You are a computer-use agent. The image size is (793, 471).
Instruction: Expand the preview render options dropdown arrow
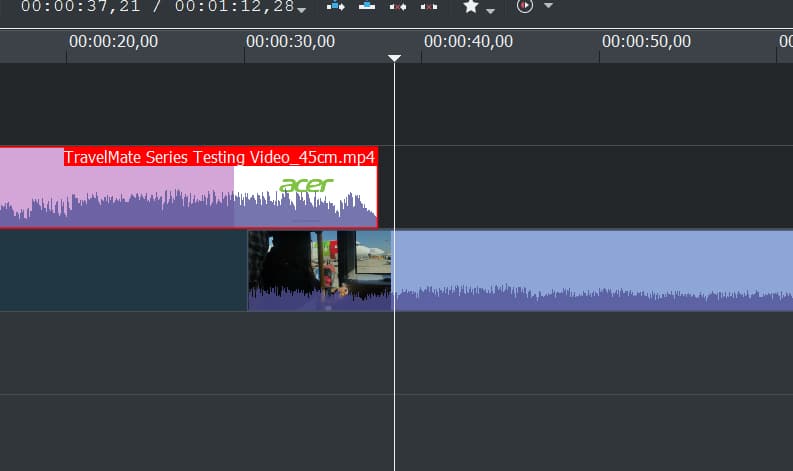click(x=548, y=6)
